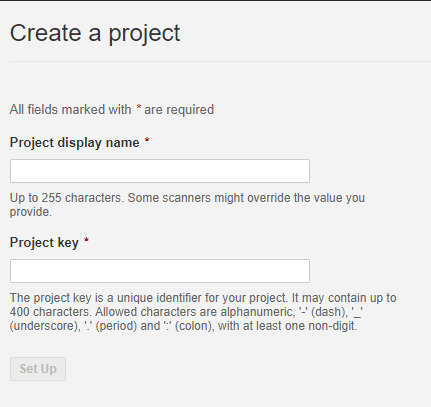
Task: Click the '(colon)' word in key hint
Action: (x=195, y=326)
